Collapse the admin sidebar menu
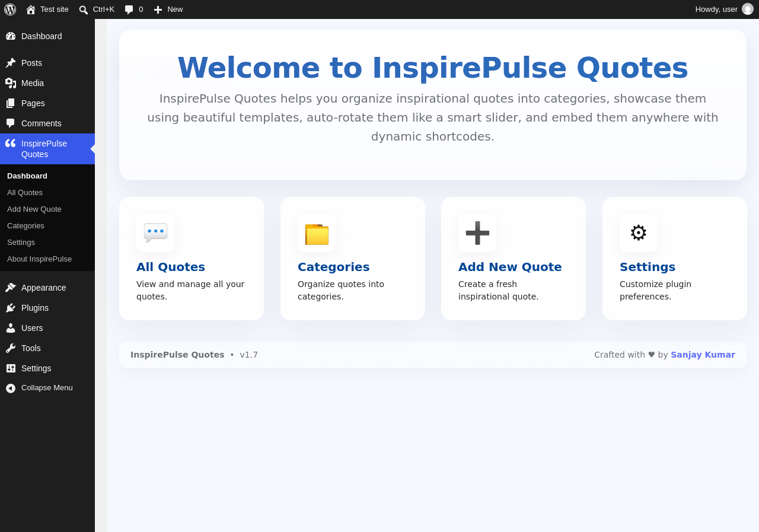 coord(47,388)
